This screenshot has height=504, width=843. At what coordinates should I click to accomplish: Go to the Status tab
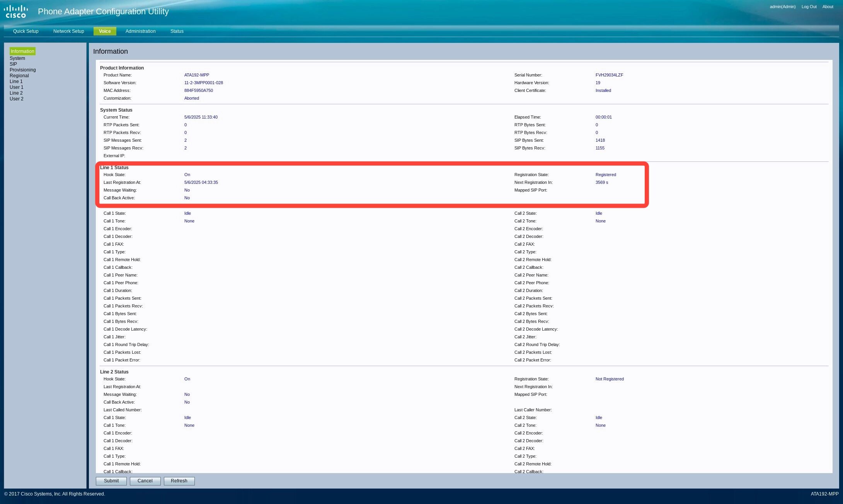tap(177, 31)
